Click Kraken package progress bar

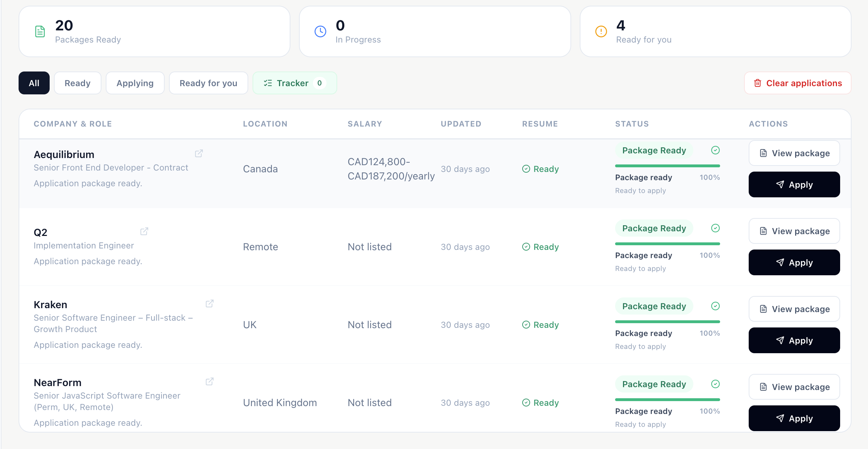667,322
